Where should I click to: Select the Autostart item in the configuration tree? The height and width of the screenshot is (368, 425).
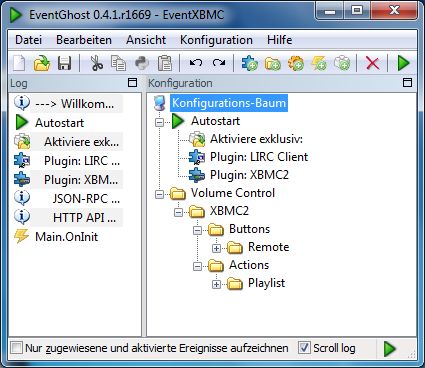(x=215, y=121)
